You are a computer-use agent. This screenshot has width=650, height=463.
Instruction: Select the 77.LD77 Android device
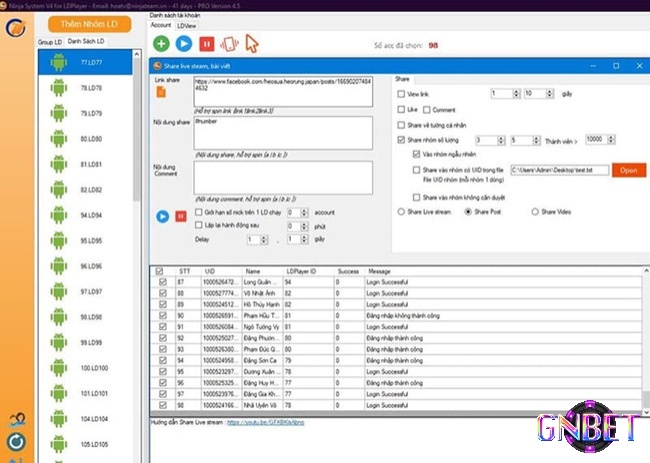(85, 62)
